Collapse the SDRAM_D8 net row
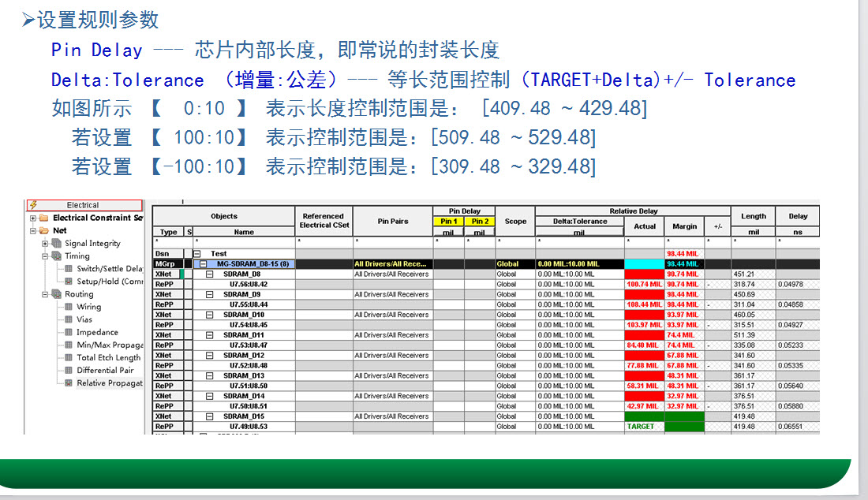Viewport: 868px width, 500px height. tap(210, 274)
